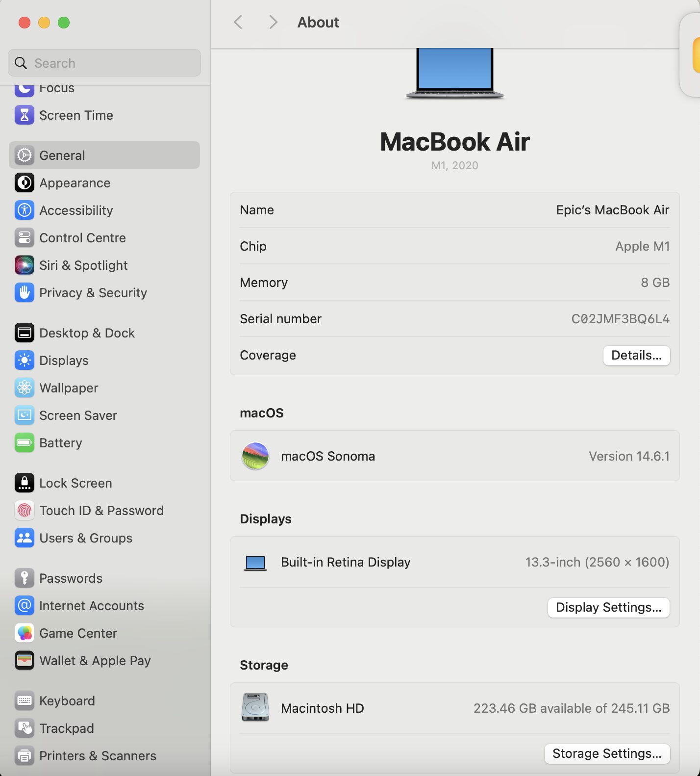Select Appearance label in sidebar
Viewport: 700px width, 776px height.
pyautogui.click(x=75, y=183)
